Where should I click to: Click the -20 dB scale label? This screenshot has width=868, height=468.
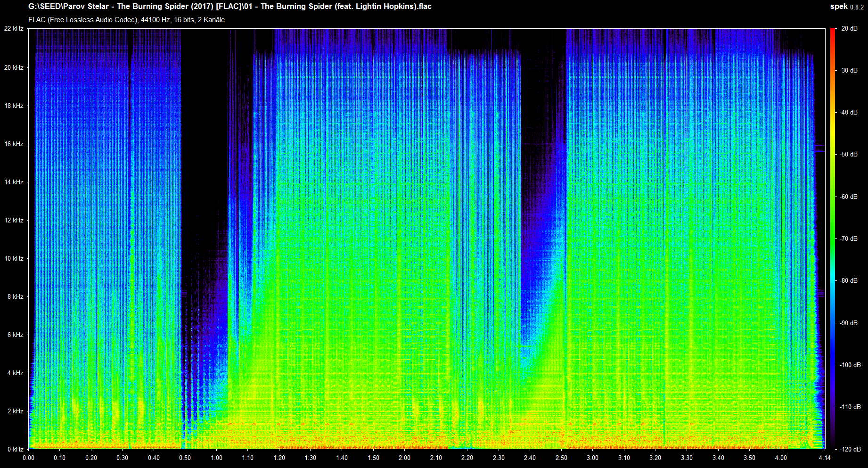pos(849,29)
